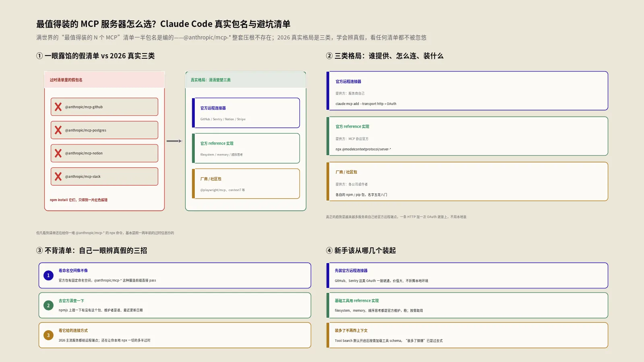Screen dimensions: 644x362
Task: Click the footnote starting '真正的趋势是越来越多服务商'
Action: [x=396, y=217]
